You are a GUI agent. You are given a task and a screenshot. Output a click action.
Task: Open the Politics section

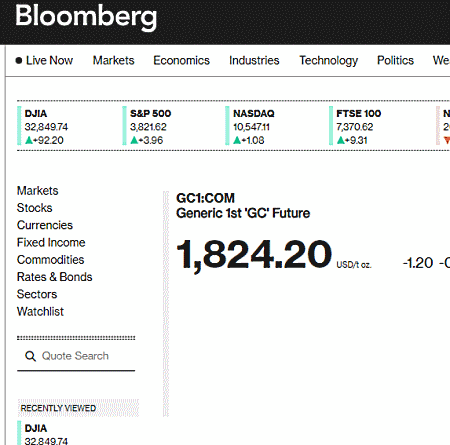(x=395, y=60)
